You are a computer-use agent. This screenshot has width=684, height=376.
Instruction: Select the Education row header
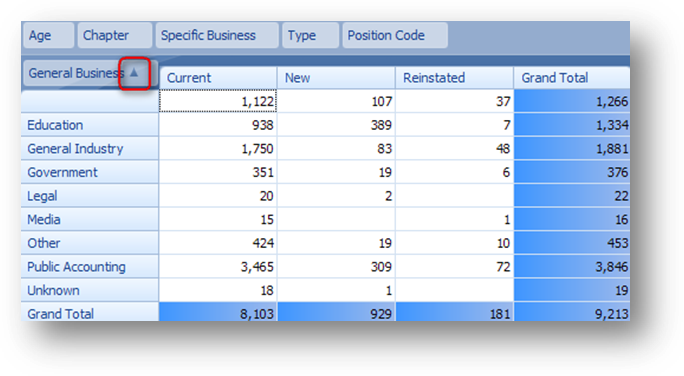[x=90, y=125]
